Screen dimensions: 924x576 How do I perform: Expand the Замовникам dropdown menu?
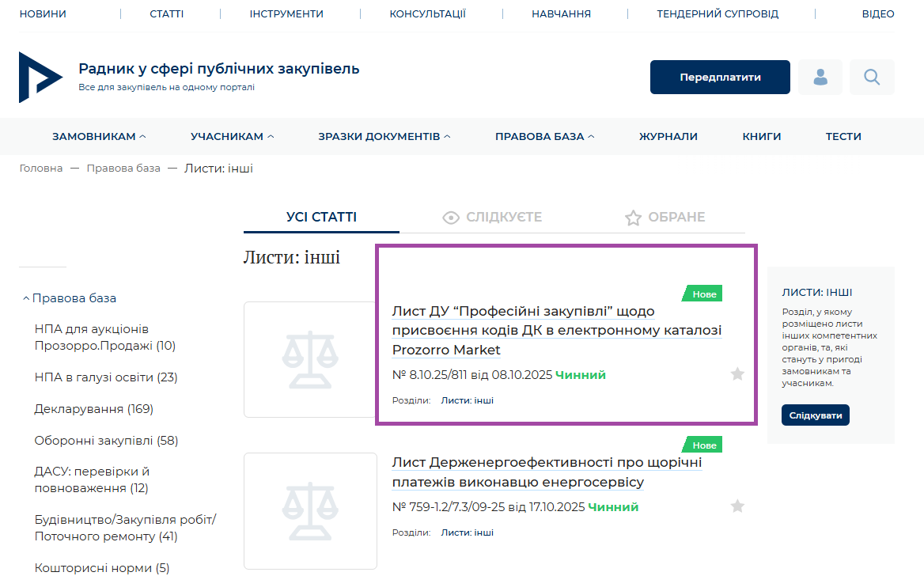click(99, 136)
